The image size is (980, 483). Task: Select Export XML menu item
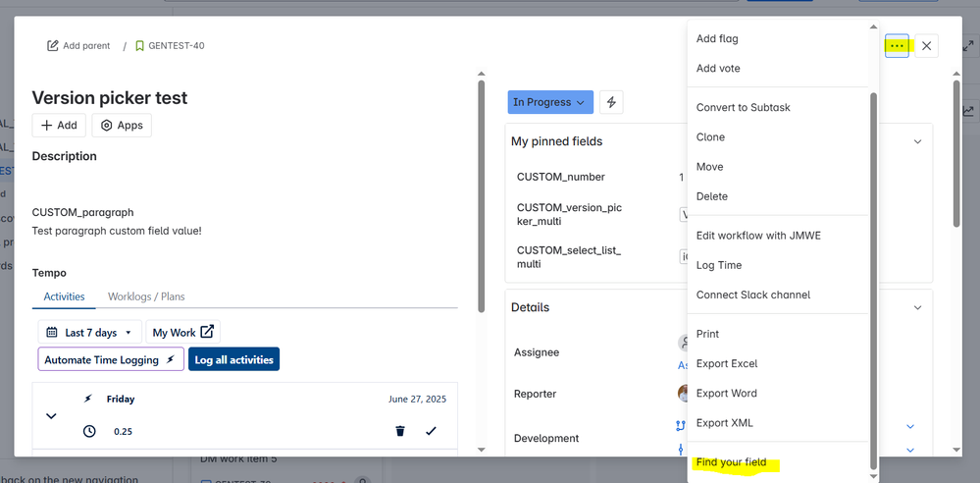(778, 423)
